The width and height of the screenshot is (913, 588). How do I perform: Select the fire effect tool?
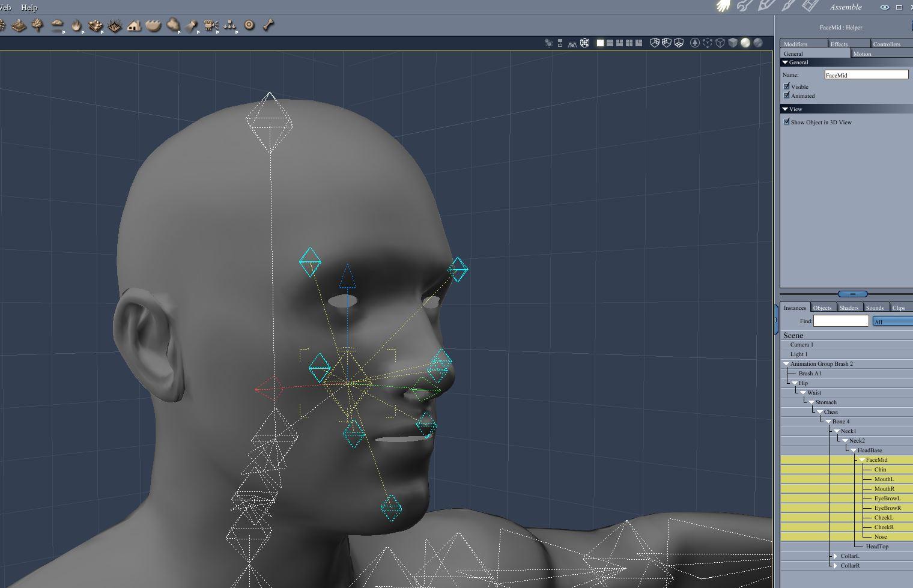tap(76, 25)
